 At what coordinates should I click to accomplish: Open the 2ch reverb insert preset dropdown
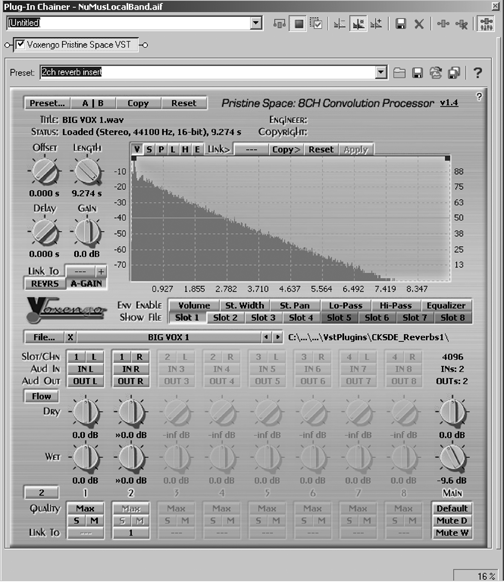coord(381,72)
